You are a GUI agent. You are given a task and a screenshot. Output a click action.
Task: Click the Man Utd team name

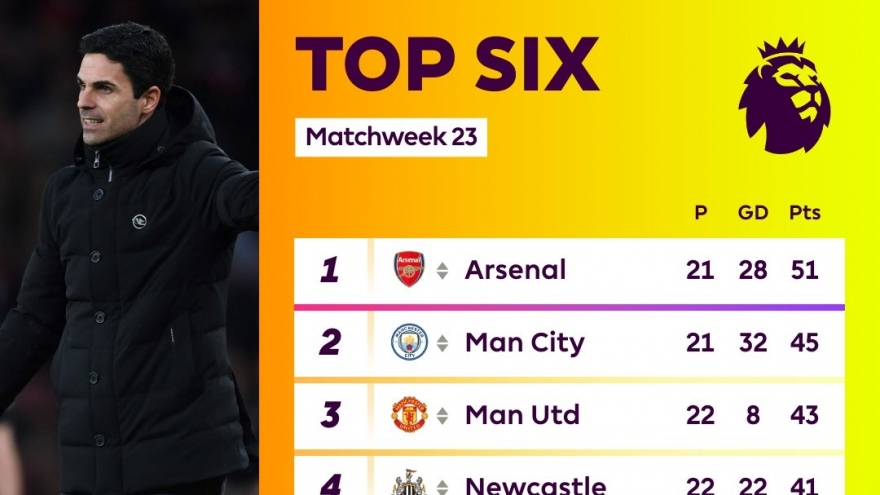click(522, 415)
